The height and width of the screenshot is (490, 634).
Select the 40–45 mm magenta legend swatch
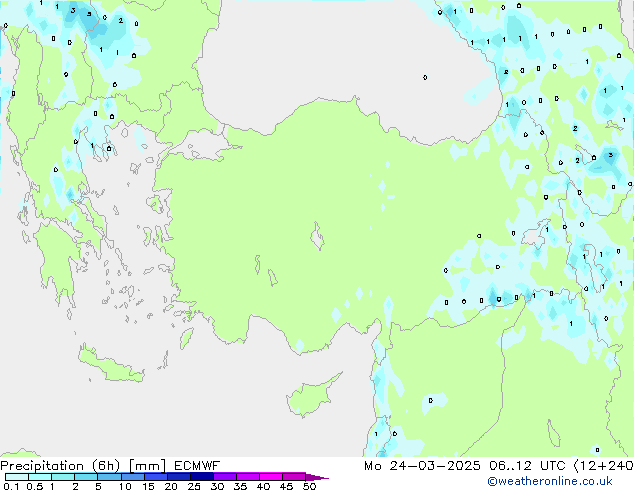coord(271,477)
